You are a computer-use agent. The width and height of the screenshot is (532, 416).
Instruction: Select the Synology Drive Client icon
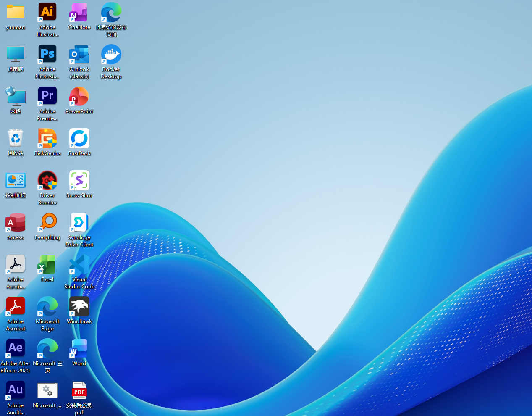[79, 223]
